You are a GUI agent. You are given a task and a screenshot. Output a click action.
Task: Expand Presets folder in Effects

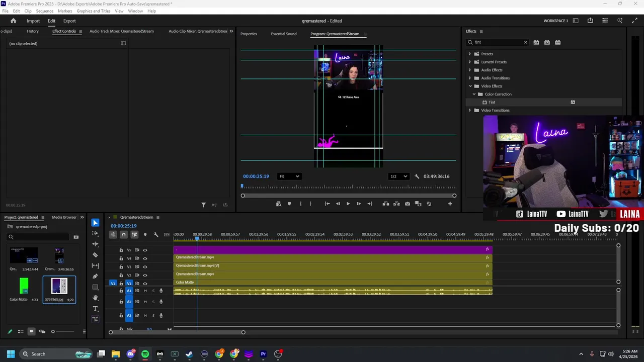click(470, 54)
